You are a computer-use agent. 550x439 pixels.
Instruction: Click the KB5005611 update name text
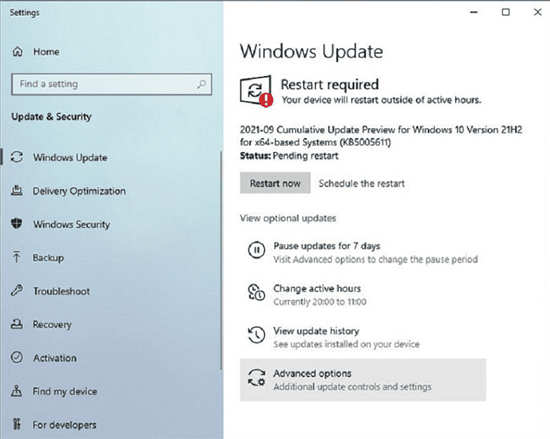pos(381,136)
